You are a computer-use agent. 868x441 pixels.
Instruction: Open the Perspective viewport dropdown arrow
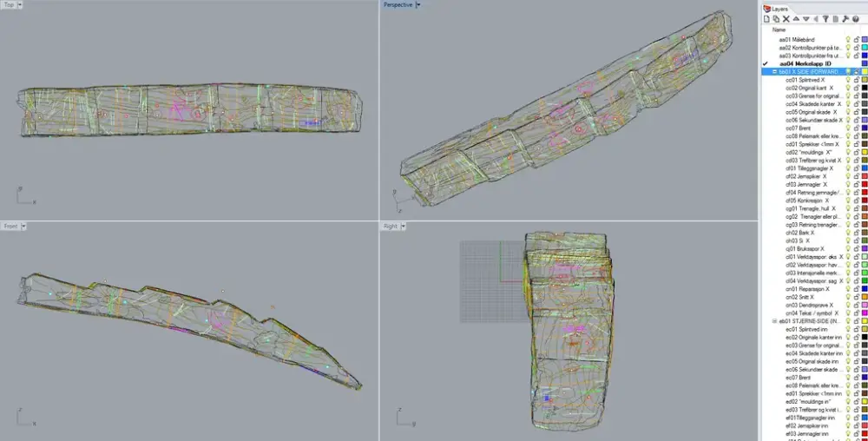pos(418,5)
